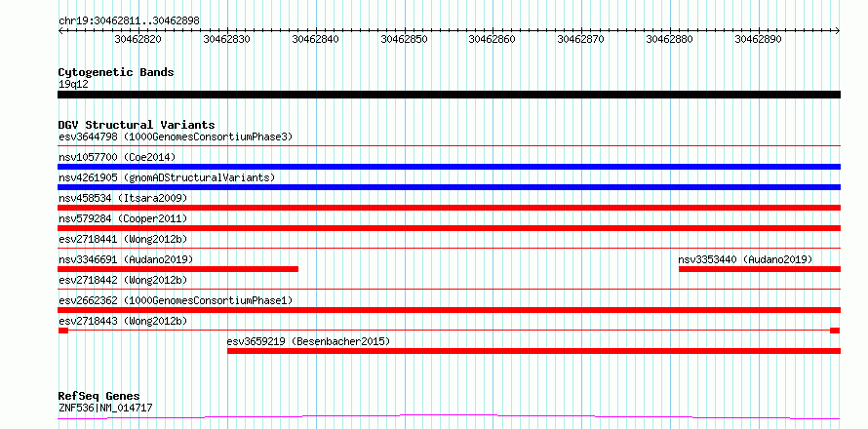Image resolution: width=868 pixels, height=429 pixels.
Task: Click ruler position 30462820
Action: tap(138, 39)
